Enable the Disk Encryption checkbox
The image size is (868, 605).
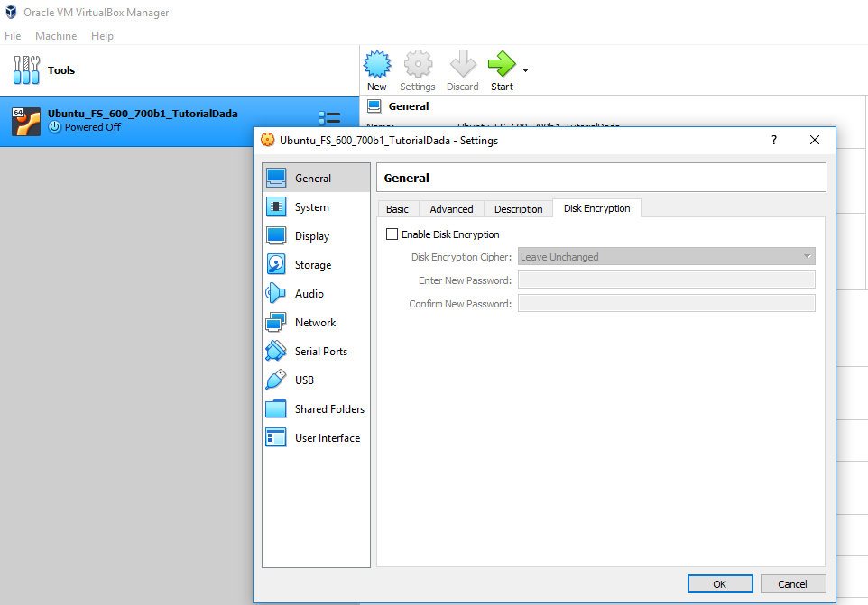[392, 234]
